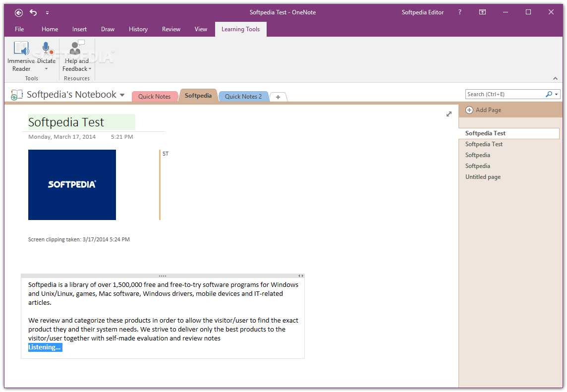The width and height of the screenshot is (567, 392).
Task: Undo the last action
Action: tap(33, 13)
